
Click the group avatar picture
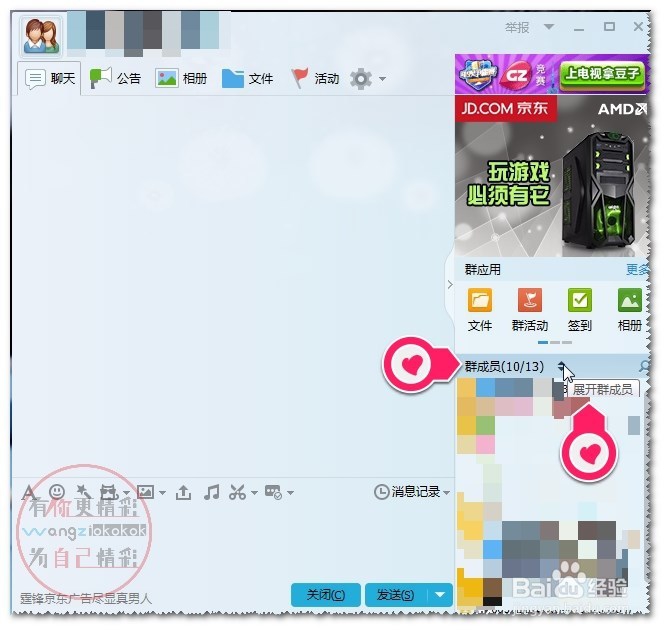coord(41,38)
